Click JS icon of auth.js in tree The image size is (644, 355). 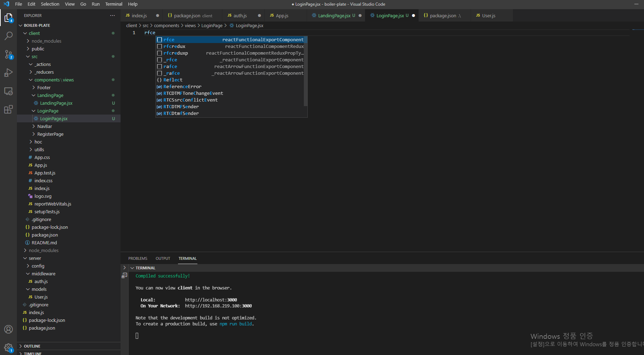tap(30, 281)
